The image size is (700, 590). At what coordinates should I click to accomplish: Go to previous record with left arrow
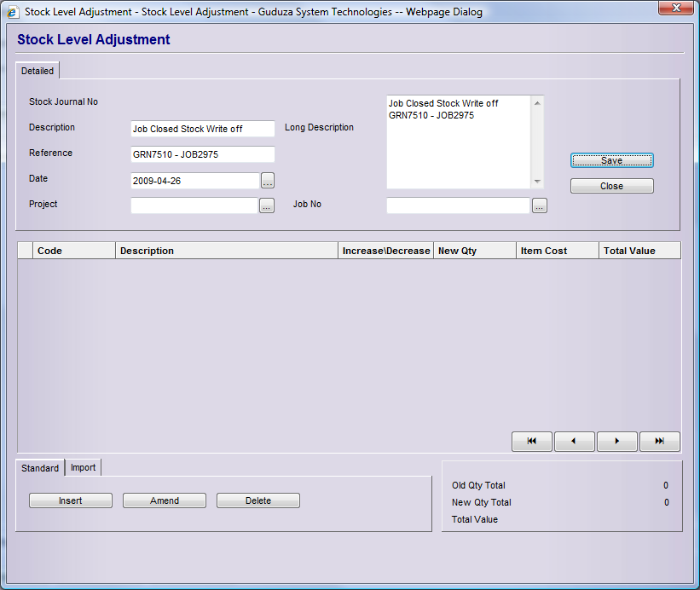coord(575,442)
